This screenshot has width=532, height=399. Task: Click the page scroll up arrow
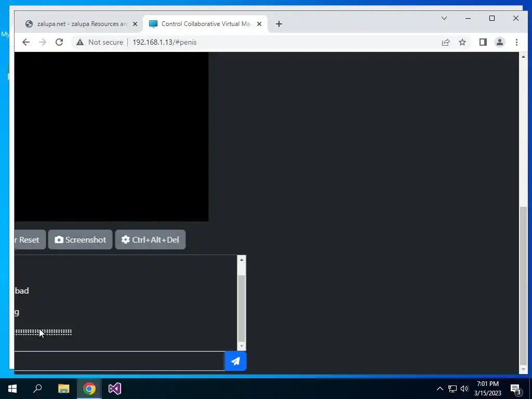[524, 57]
